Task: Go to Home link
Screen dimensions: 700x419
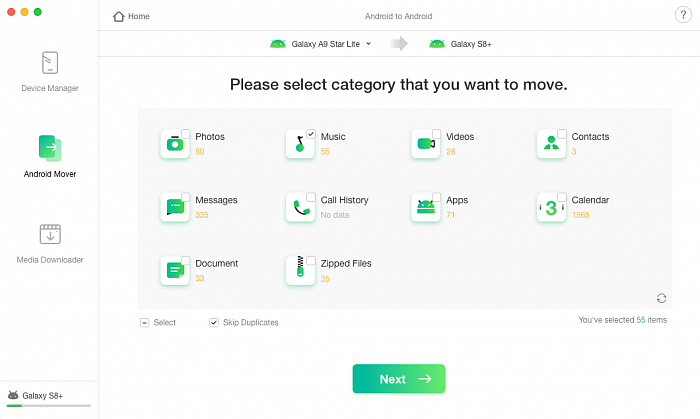Action: pos(139,17)
